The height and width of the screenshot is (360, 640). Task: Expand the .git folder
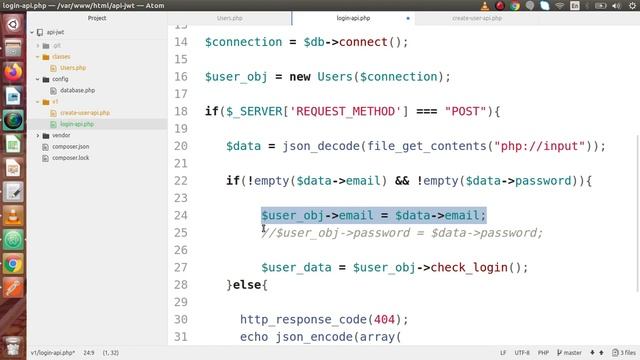(38, 46)
